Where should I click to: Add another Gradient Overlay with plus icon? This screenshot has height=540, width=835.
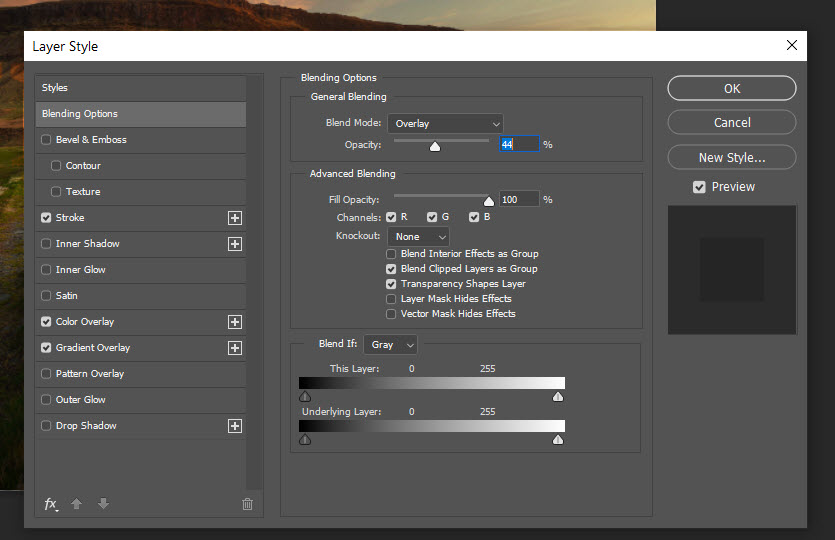point(235,348)
